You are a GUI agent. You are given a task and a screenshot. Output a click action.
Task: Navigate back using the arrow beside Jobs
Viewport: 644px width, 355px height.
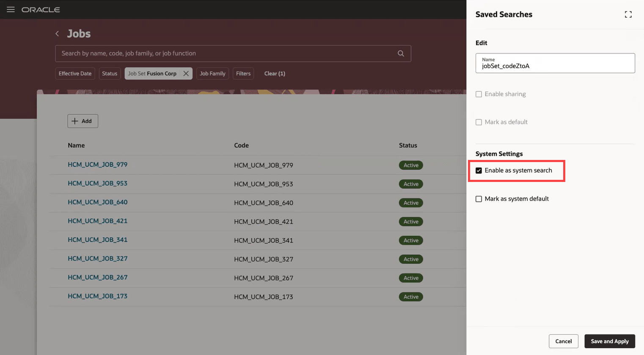[57, 33]
